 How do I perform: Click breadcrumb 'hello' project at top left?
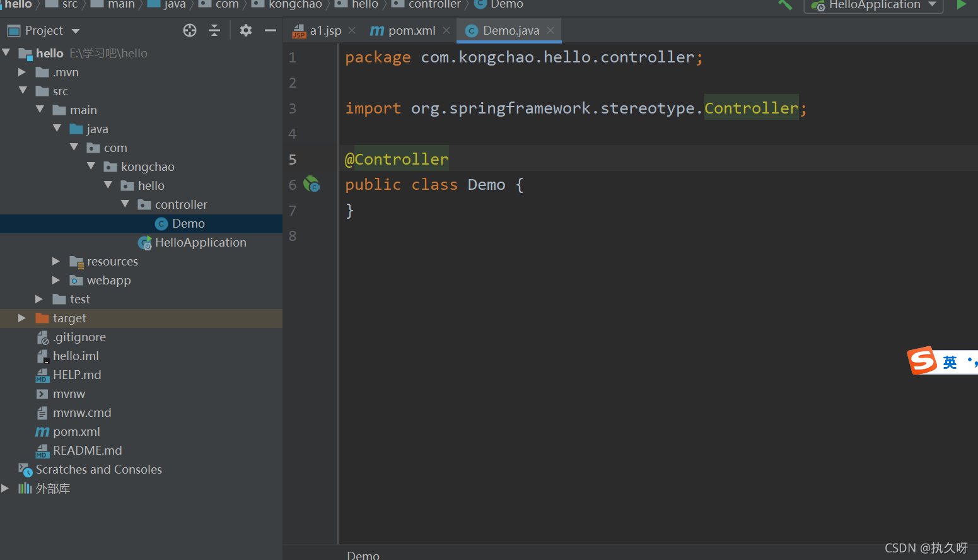[16, 4]
